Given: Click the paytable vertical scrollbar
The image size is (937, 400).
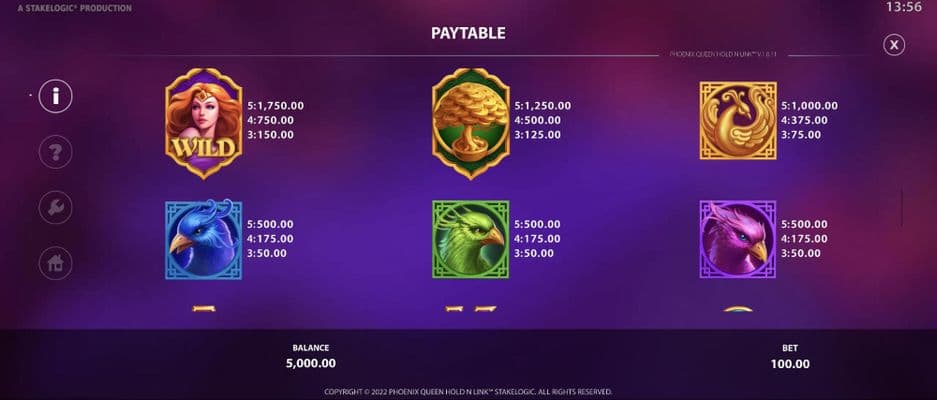Looking at the screenshot, I should pyautogui.click(x=902, y=208).
